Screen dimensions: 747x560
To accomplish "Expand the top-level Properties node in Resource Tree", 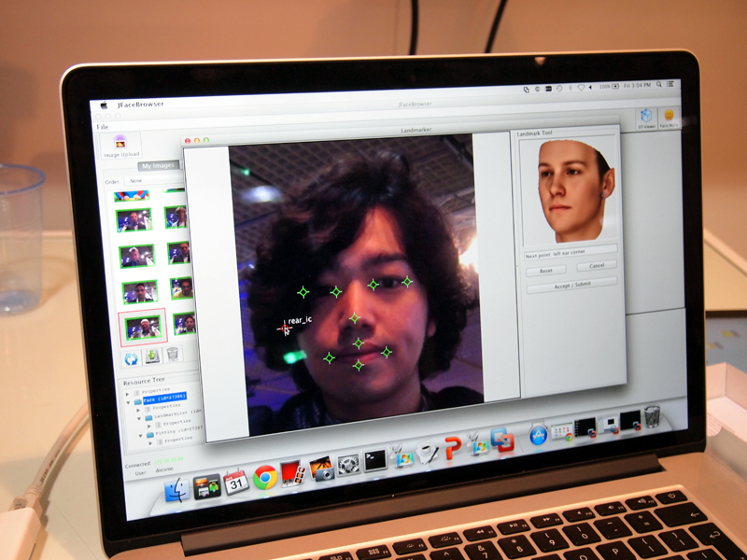I will click(x=127, y=394).
